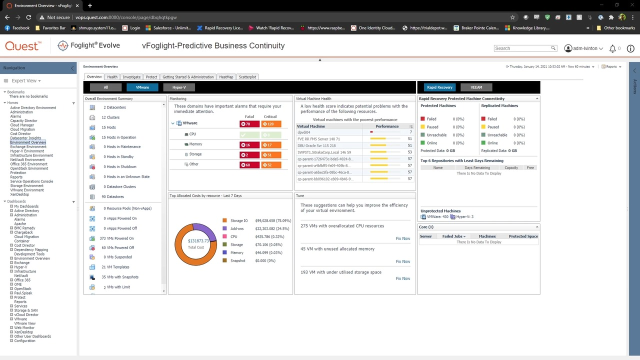Open the notifications bell icon

pyautogui.click(x=612, y=49)
